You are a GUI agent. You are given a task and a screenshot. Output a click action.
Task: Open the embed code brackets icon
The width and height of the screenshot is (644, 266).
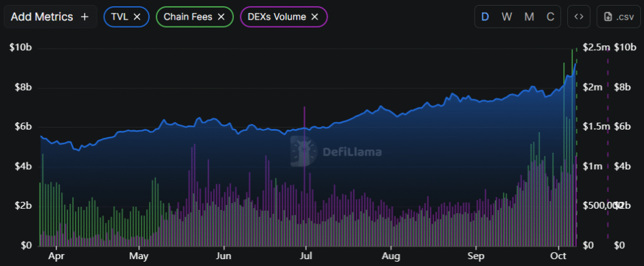579,17
